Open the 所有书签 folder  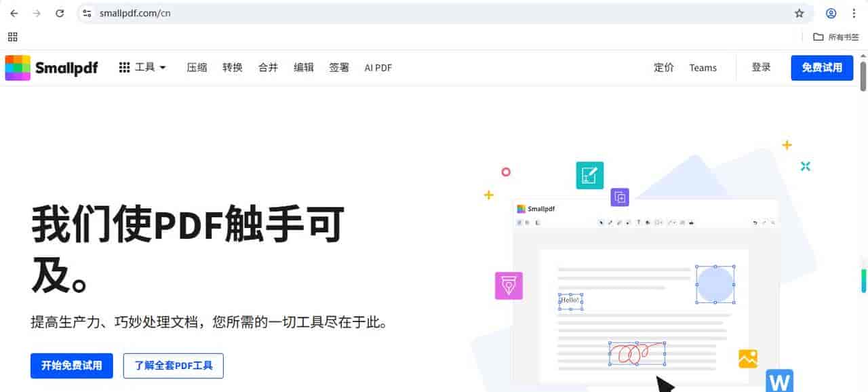[836, 37]
